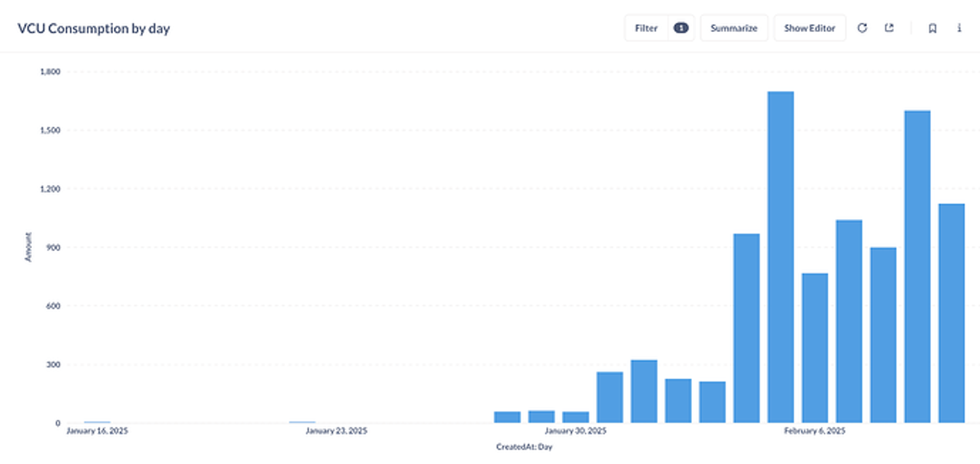Click the 300 y-axis value
Image resolution: width=980 pixels, height=464 pixels.
point(54,365)
